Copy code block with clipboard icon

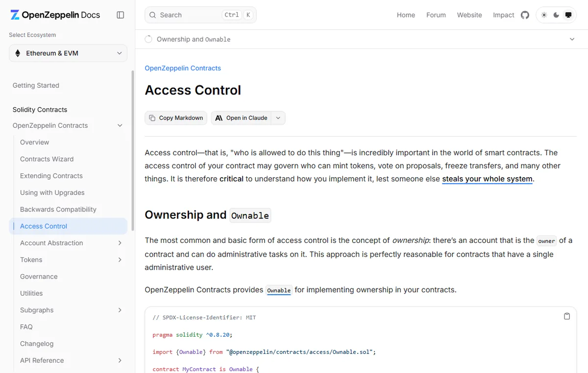click(x=567, y=316)
